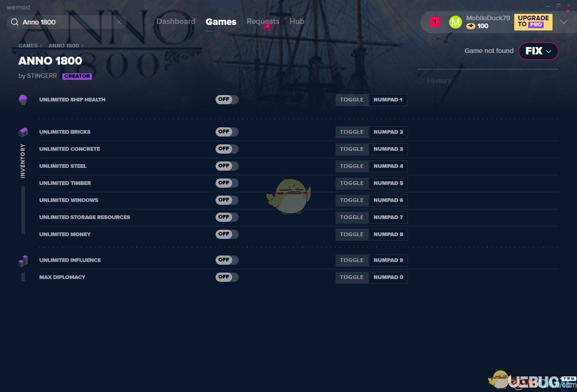Screen dimensions: 577x392
Task: Open the FIX dropdown button
Action: pos(538,51)
